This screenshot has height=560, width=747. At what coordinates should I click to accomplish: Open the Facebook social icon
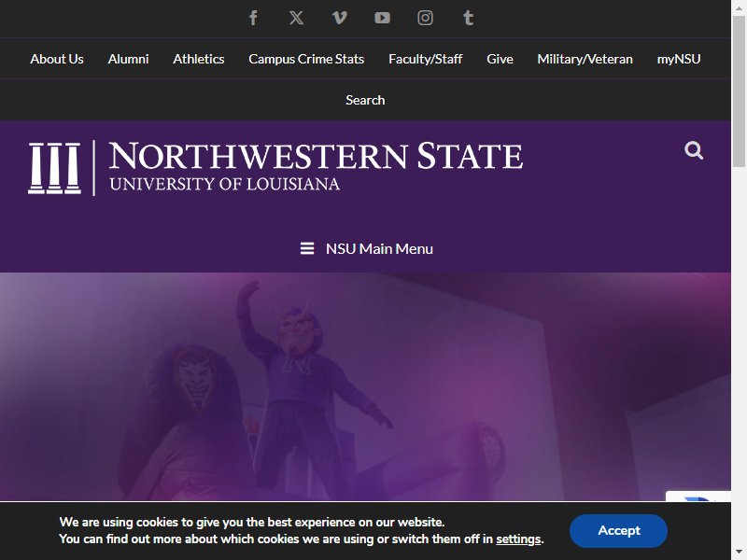coord(253,18)
